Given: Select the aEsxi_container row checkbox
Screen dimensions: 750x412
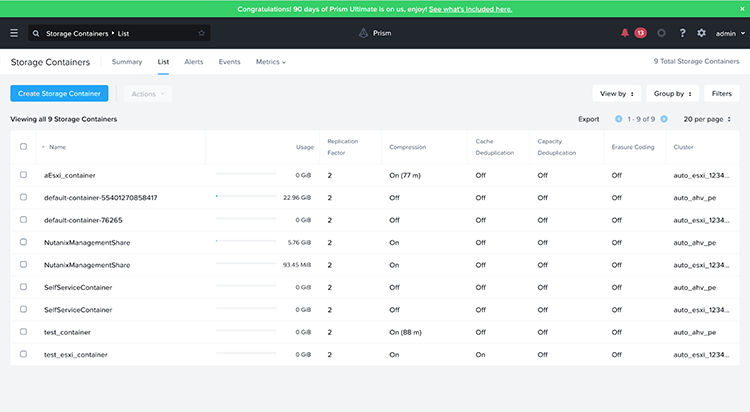Looking at the screenshot, I should 24,175.
